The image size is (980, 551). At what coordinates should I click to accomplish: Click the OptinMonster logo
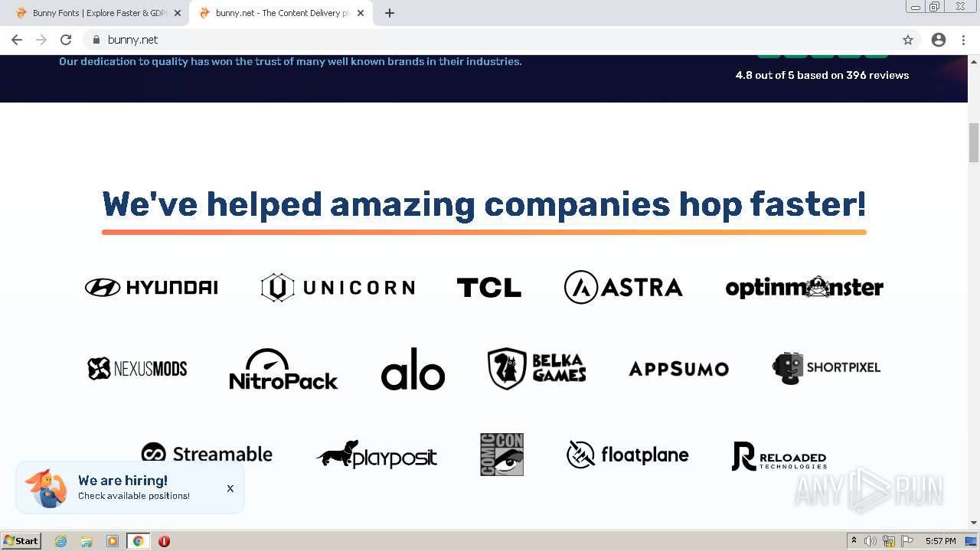click(804, 288)
